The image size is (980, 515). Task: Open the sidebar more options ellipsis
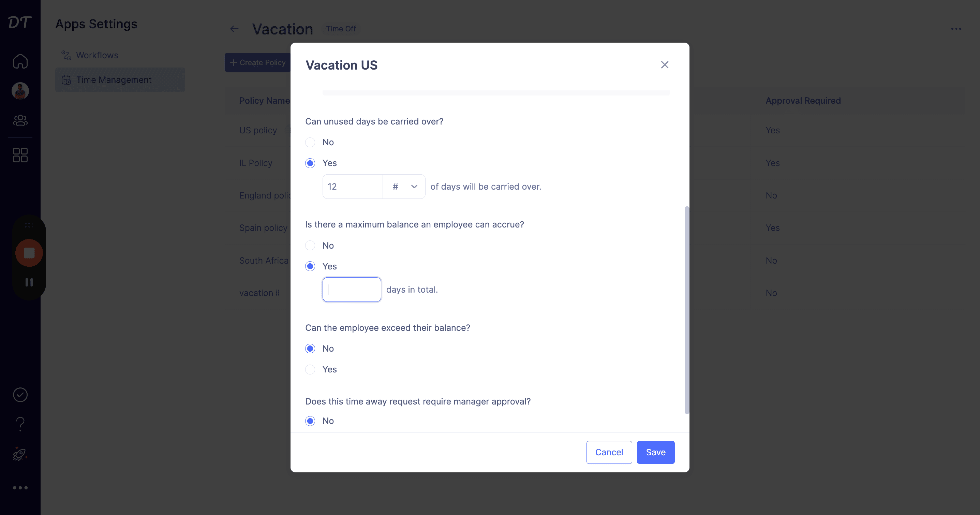click(x=20, y=488)
